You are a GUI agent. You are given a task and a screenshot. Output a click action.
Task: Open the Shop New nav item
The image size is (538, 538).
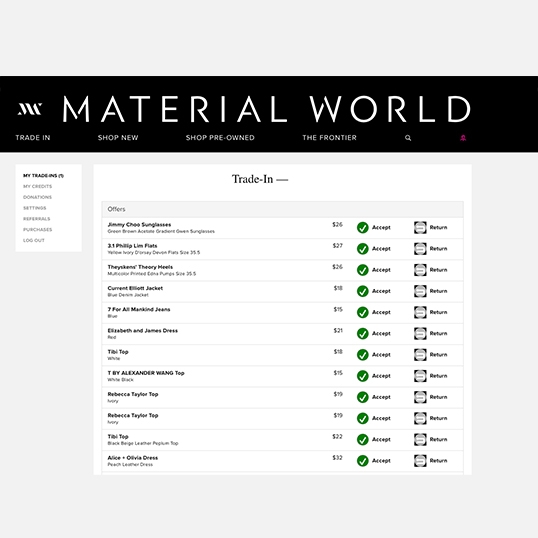click(118, 138)
